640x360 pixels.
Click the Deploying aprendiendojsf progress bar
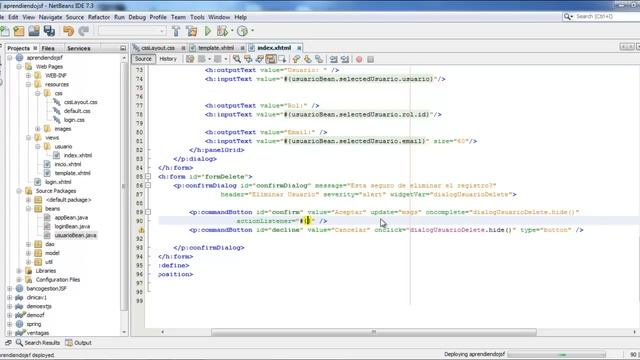tap(556, 355)
